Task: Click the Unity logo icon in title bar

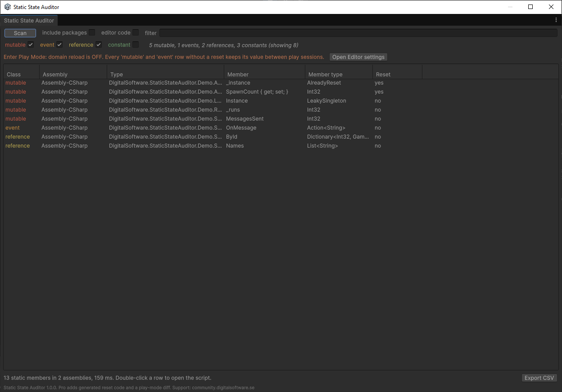Action: [8, 7]
